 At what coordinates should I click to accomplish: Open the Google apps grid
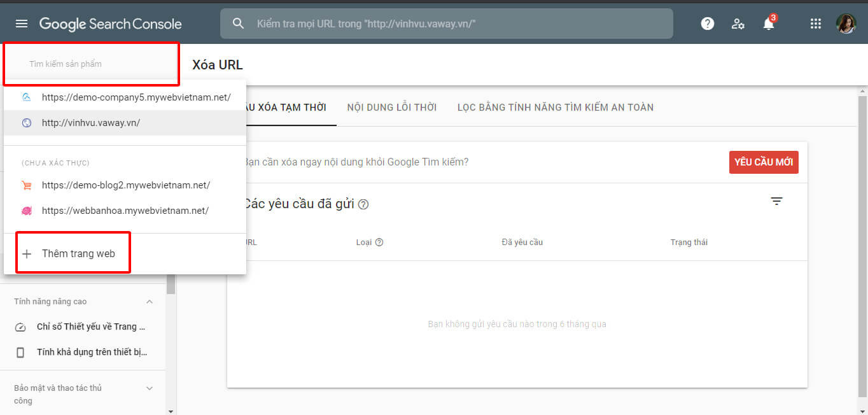815,24
